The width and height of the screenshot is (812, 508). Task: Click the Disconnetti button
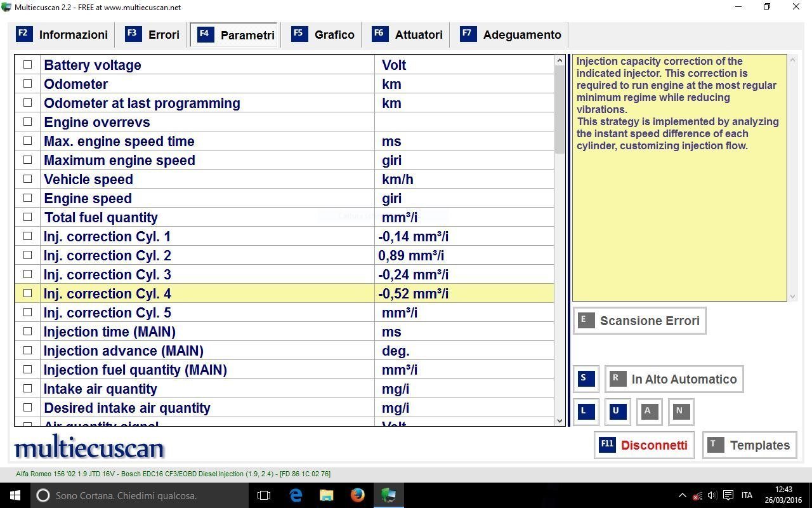click(x=644, y=445)
